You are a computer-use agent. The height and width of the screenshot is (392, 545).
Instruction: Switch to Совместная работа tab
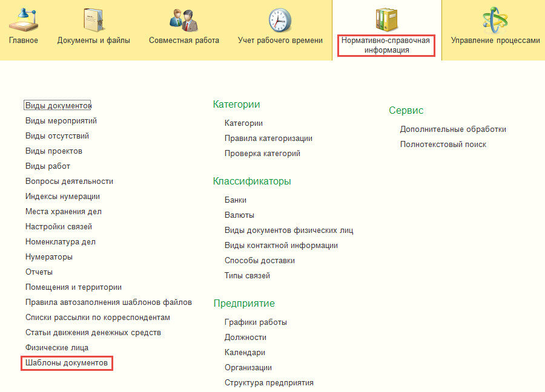[x=184, y=41]
